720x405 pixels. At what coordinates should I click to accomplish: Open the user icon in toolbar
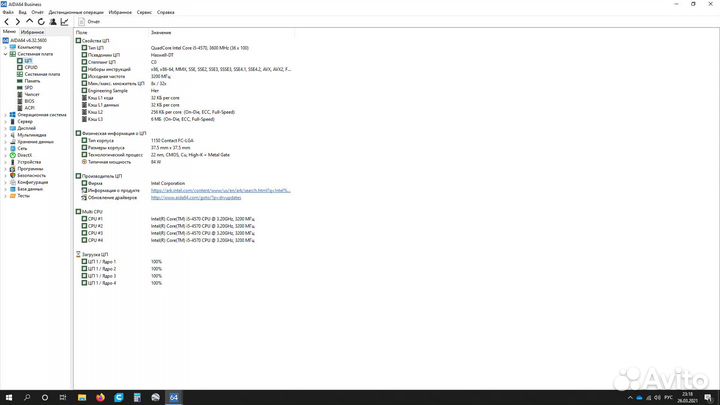53,21
